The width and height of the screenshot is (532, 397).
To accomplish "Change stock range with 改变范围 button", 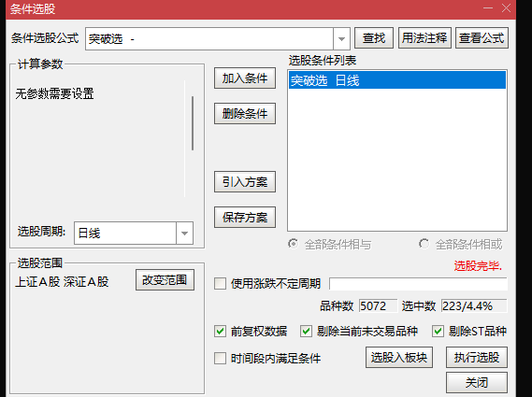I will pos(165,280).
